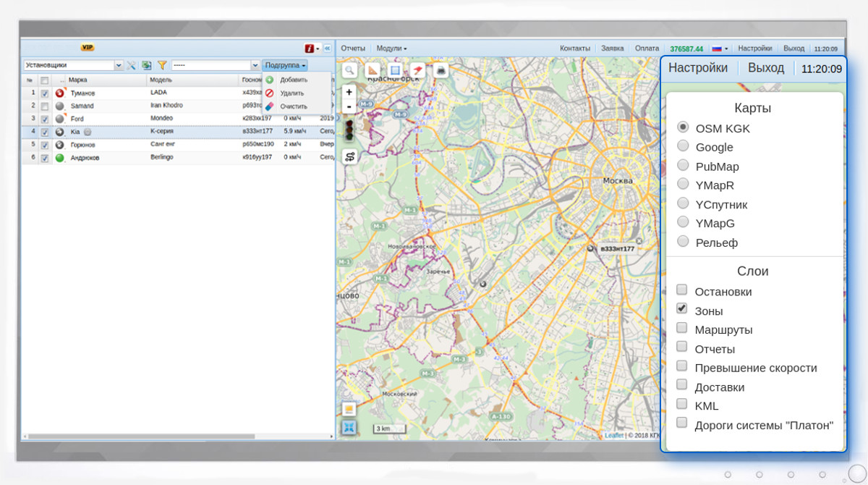This screenshot has width=868, height=485.
Task: Click the Excel export icon
Action: tap(147, 65)
